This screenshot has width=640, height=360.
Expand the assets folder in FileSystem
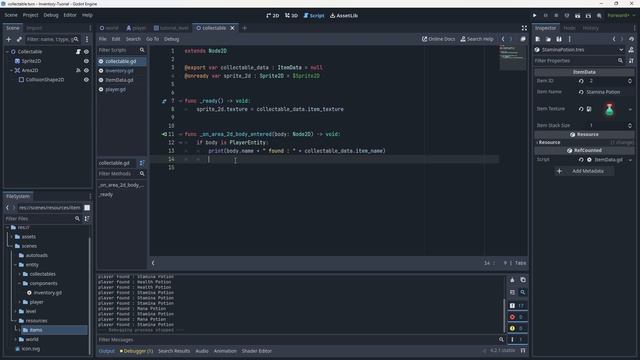click(12, 237)
